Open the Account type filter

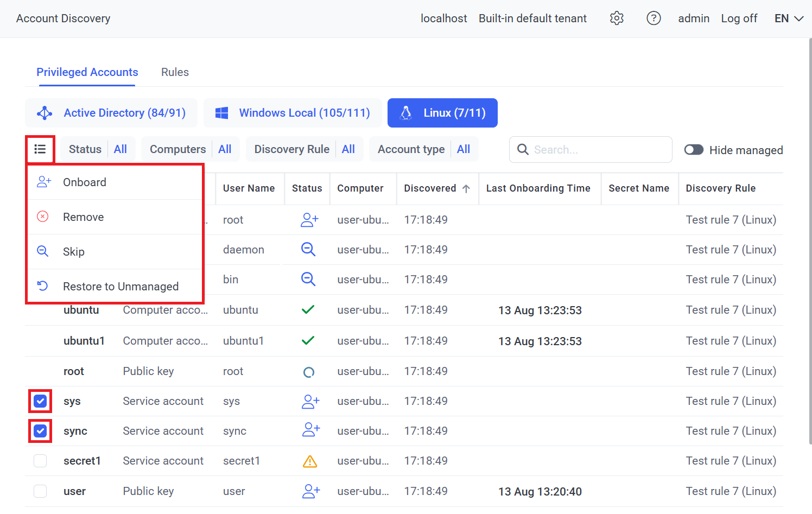423,149
